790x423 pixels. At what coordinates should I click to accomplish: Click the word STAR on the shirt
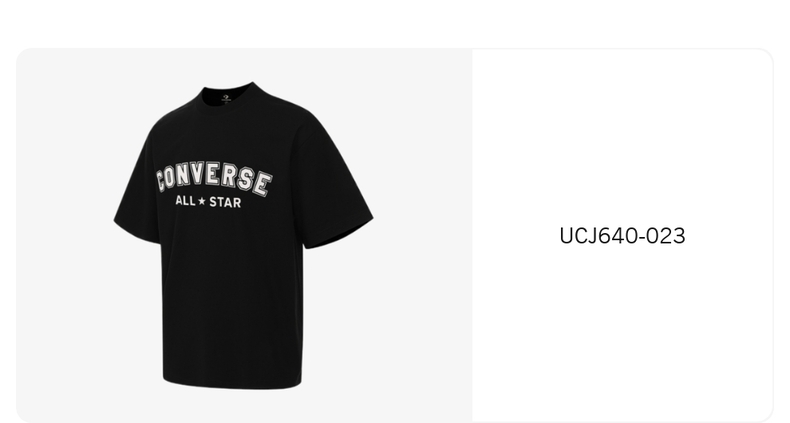pyautogui.click(x=225, y=202)
